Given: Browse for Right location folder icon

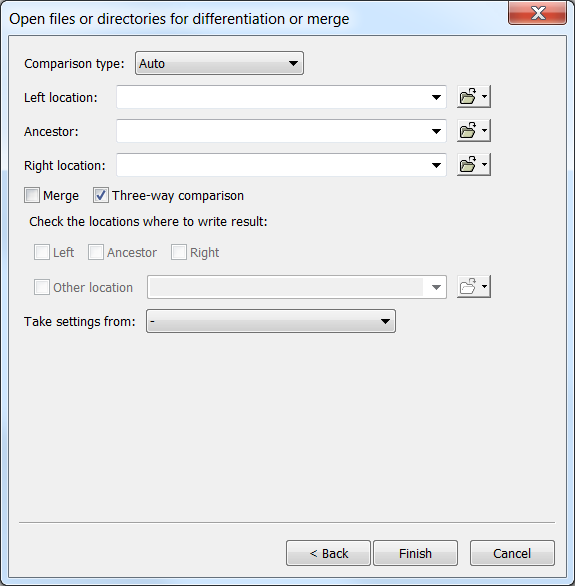Looking at the screenshot, I should point(468,165).
